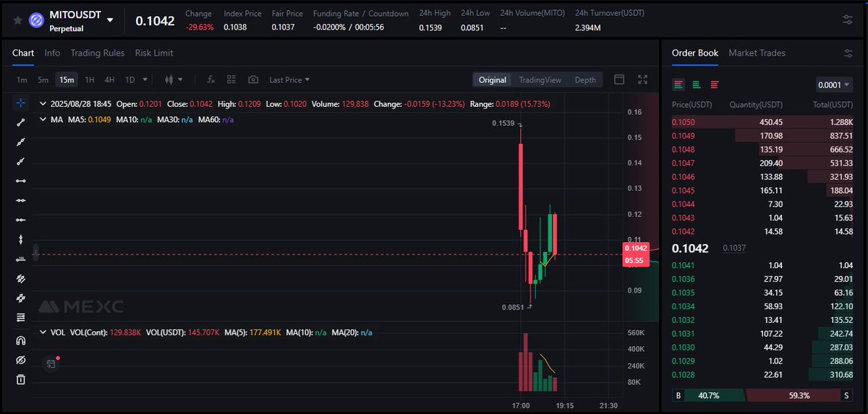Open the indicator templates grid icon
The image size is (868, 414).
231,79
